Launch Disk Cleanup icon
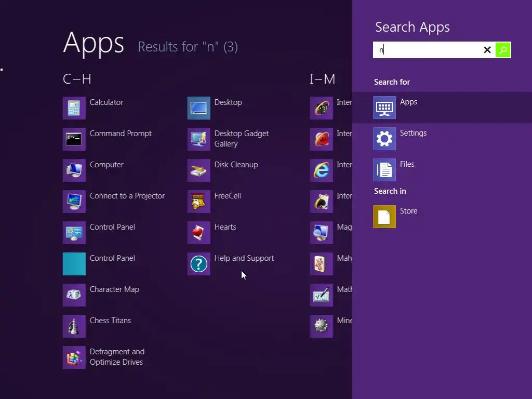 click(x=199, y=170)
